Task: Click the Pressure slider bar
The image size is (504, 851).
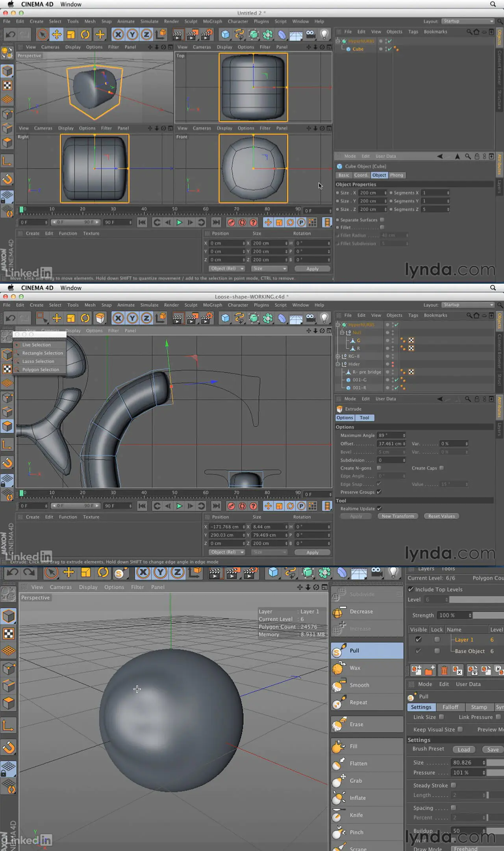Action: (495, 773)
